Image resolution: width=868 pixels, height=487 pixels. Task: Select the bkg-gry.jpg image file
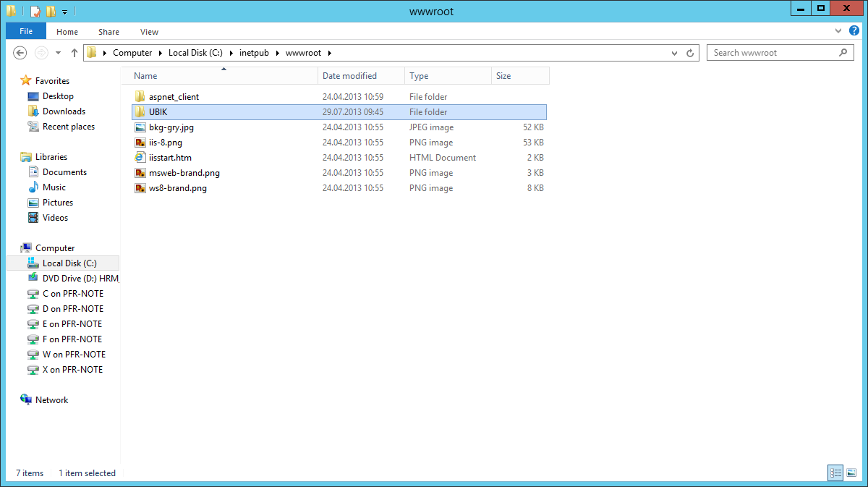click(x=171, y=127)
